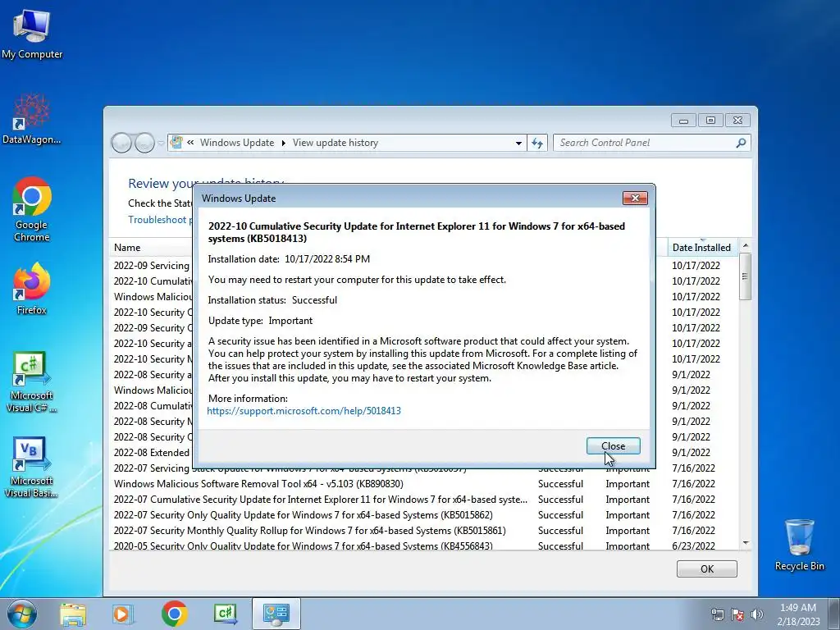Click the 6/23/2022 date cell
The width and height of the screenshot is (840, 630).
coord(693,546)
